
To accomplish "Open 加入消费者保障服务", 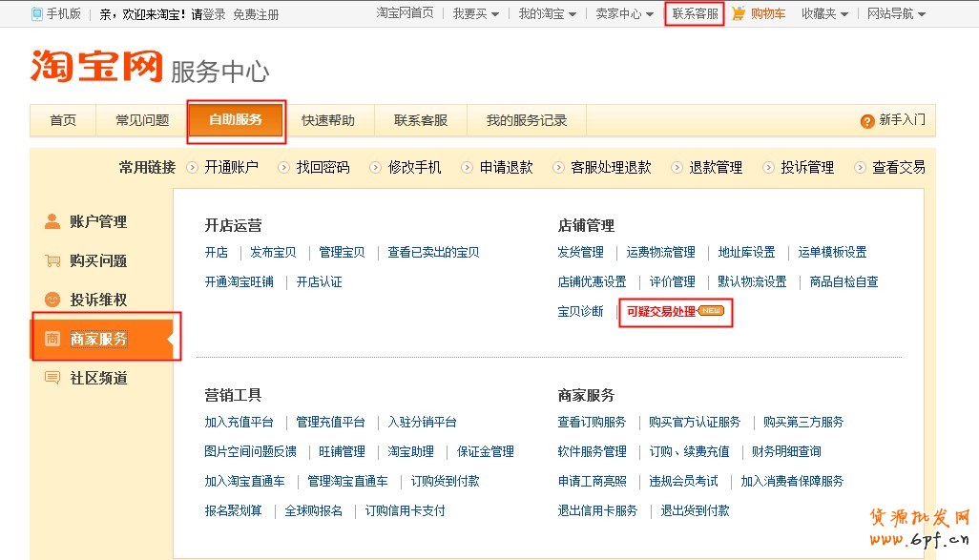I will [x=792, y=481].
